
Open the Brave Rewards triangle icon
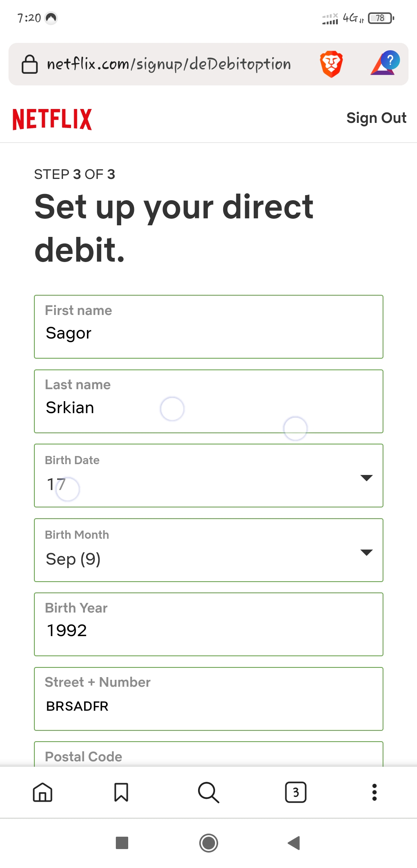[x=385, y=63]
